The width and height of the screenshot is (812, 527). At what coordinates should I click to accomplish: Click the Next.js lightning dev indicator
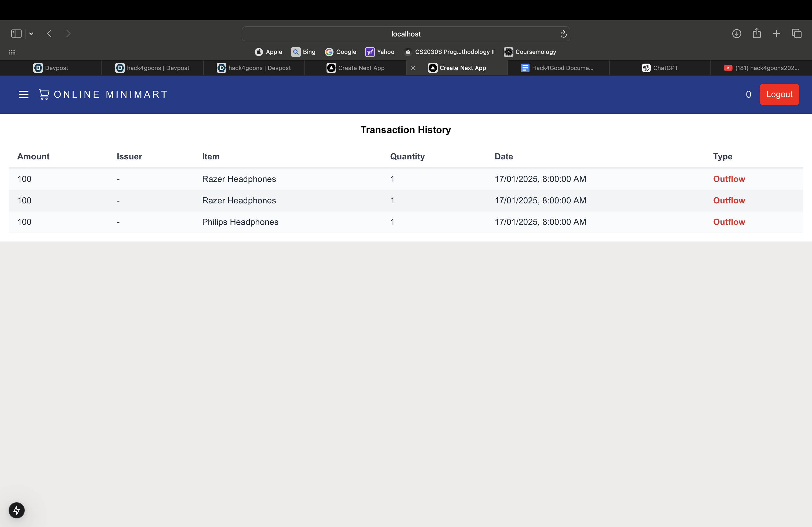pos(16,510)
